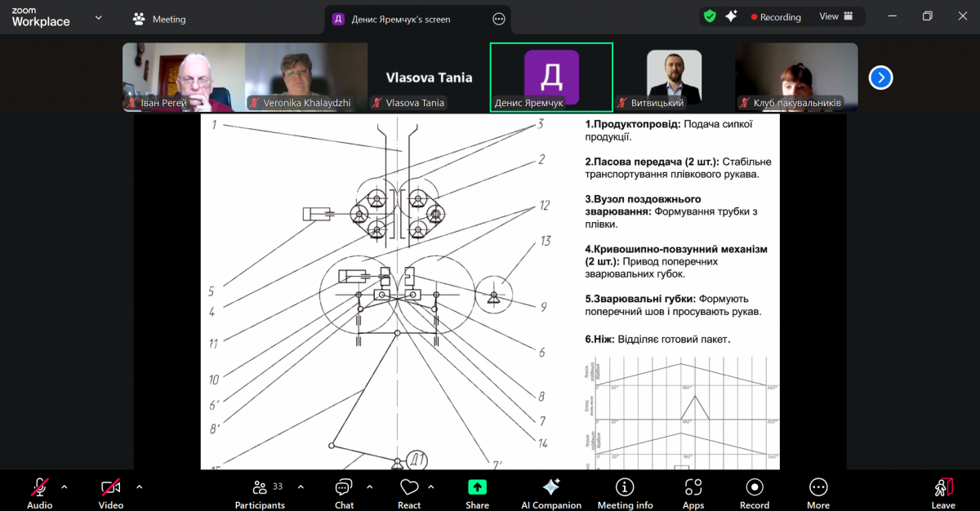Toggle the Participants list panel
The width and height of the screenshot is (980, 511).
tap(260, 493)
